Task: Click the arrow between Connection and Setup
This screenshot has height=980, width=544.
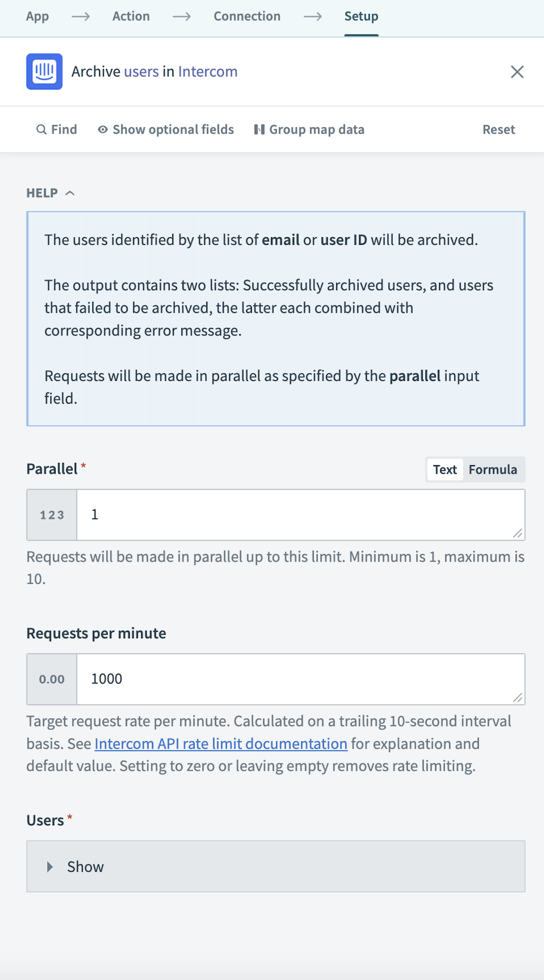Action: [313, 16]
